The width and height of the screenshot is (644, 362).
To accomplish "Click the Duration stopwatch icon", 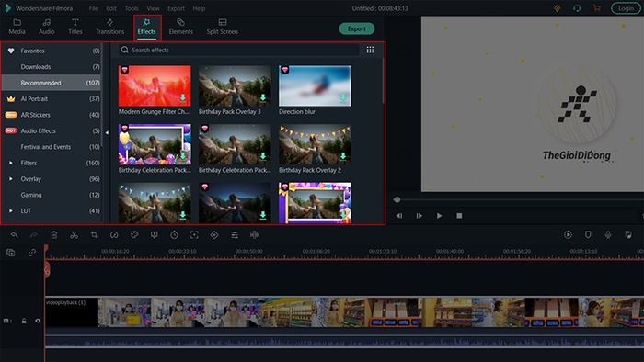I will tap(174, 235).
